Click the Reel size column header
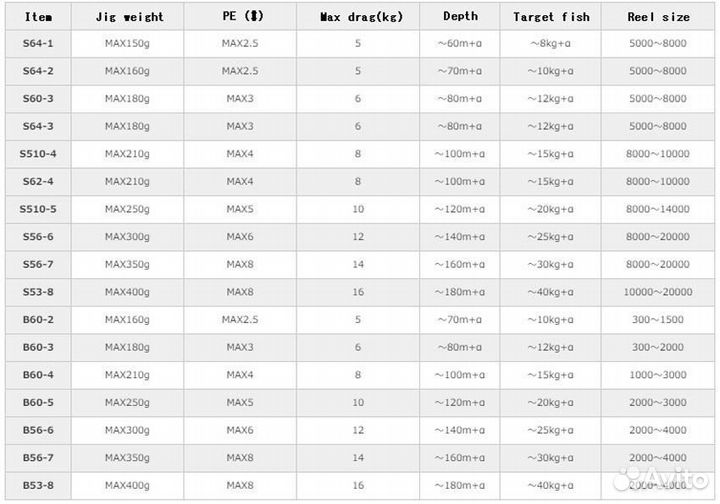 point(658,17)
